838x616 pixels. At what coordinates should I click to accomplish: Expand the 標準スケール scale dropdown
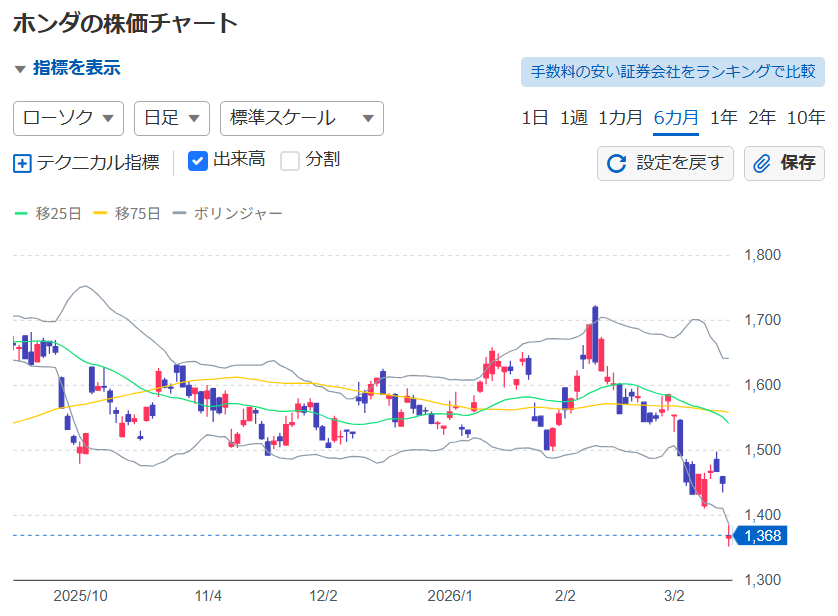coord(301,118)
